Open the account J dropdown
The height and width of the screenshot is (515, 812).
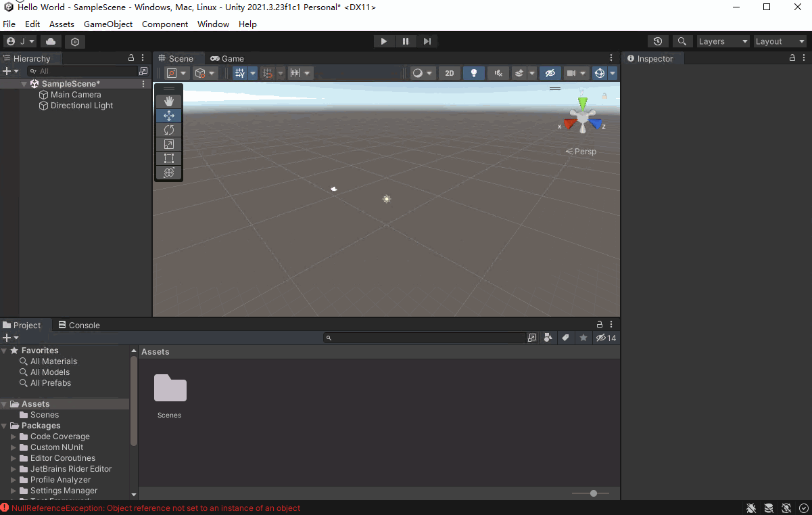click(x=20, y=41)
